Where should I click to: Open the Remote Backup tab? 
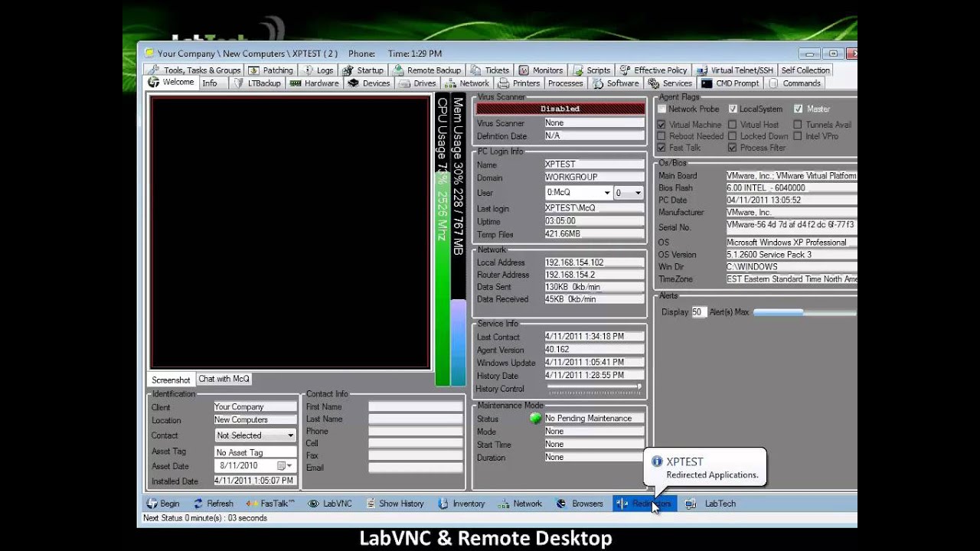coord(426,70)
